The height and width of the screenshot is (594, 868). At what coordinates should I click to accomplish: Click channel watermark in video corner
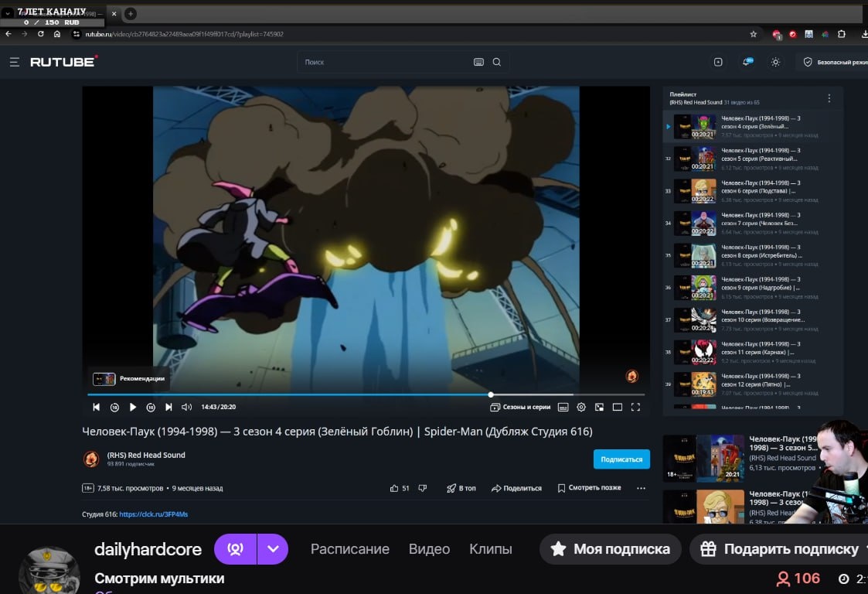[631, 376]
